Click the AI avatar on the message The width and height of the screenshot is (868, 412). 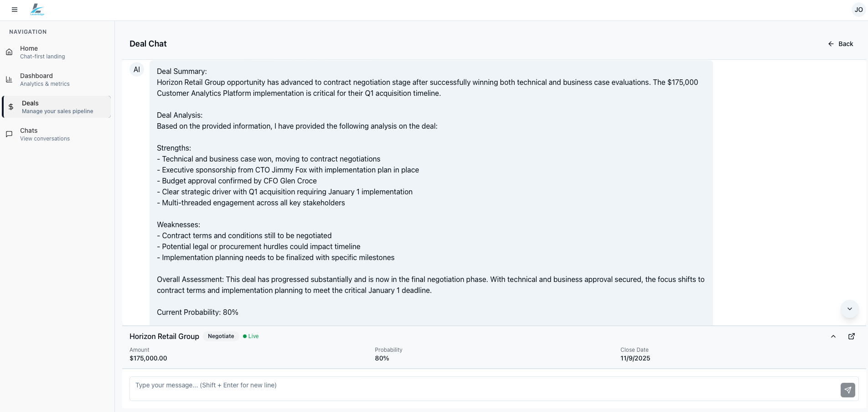pyautogui.click(x=137, y=69)
